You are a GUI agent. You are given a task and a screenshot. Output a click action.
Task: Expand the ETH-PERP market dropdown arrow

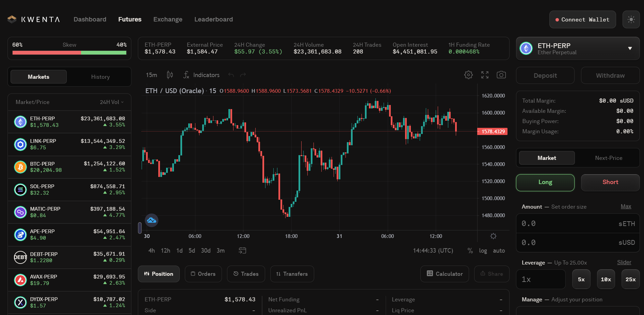click(630, 48)
